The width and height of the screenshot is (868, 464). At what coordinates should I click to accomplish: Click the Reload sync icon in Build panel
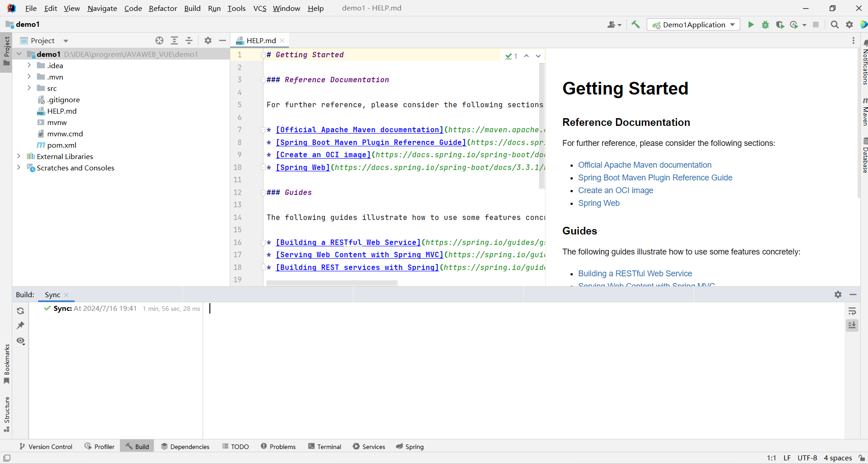tap(20, 311)
